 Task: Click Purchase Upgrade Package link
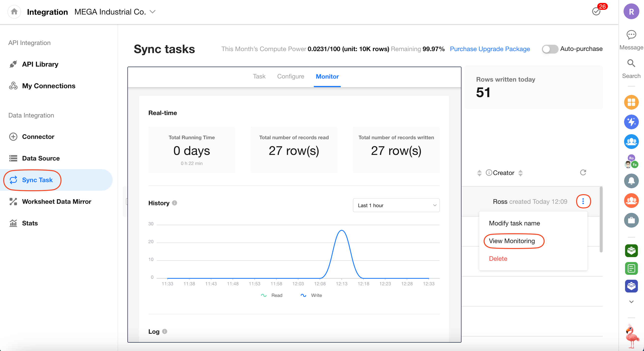coord(490,49)
